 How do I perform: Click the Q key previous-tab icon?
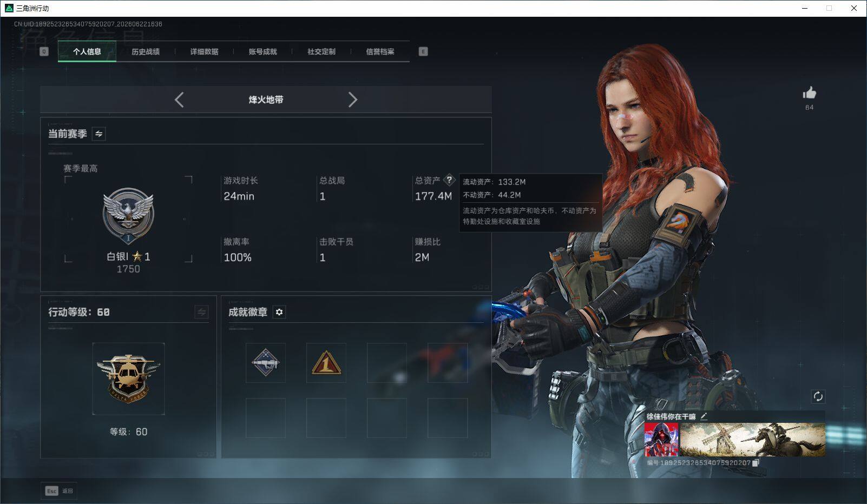(44, 51)
